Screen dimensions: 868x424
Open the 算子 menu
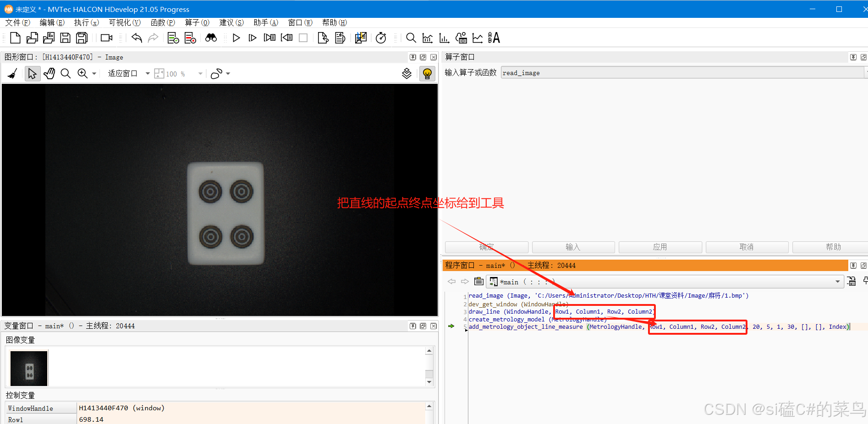pos(196,22)
